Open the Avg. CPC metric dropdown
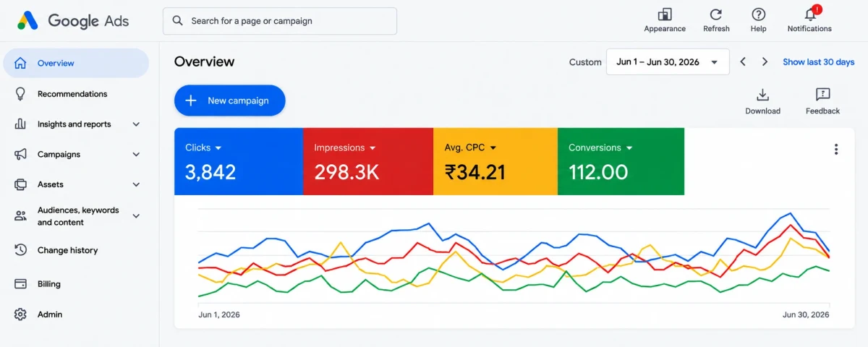Viewport: 868px width, 347px height. click(493, 148)
